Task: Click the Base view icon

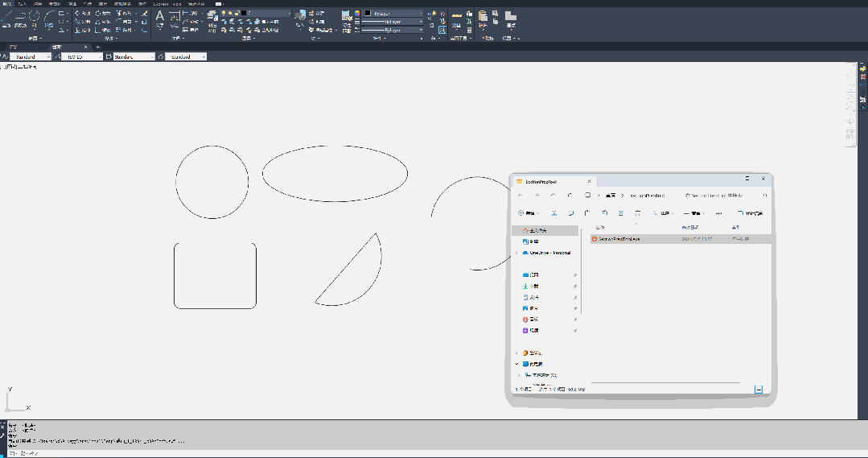Action: [511, 18]
